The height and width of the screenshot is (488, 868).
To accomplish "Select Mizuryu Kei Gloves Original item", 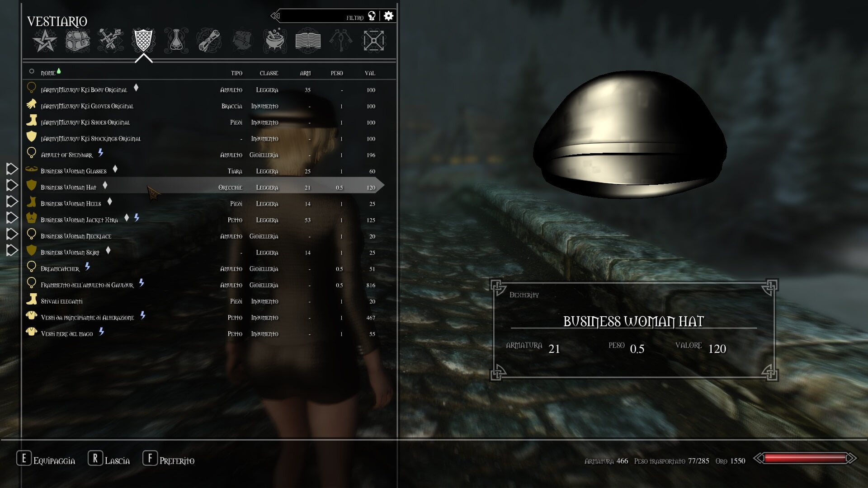I will tap(203, 106).
